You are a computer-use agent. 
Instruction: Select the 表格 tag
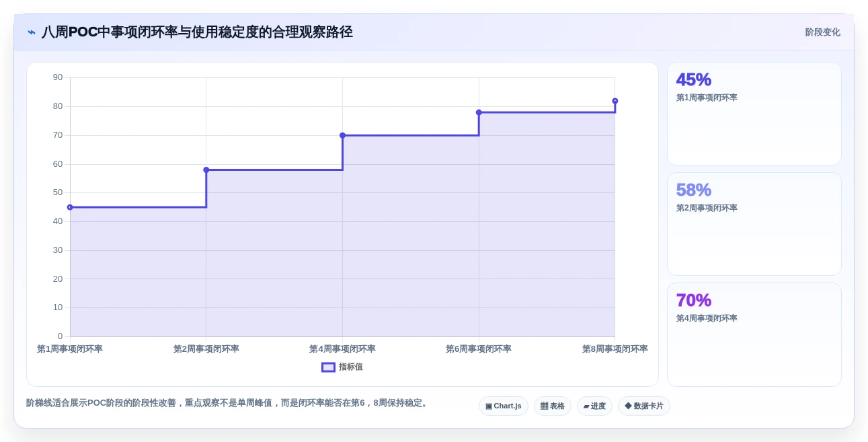pos(553,406)
